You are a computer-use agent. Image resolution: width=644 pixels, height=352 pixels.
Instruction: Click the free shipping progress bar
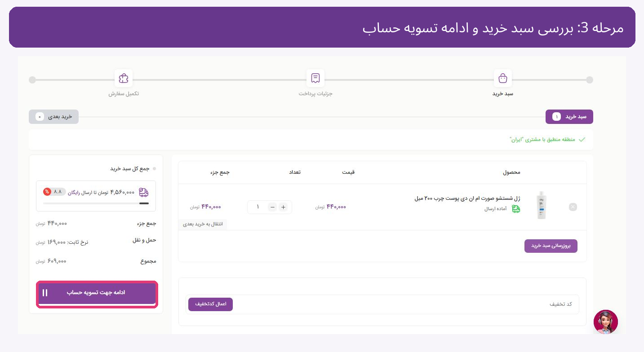(x=96, y=203)
